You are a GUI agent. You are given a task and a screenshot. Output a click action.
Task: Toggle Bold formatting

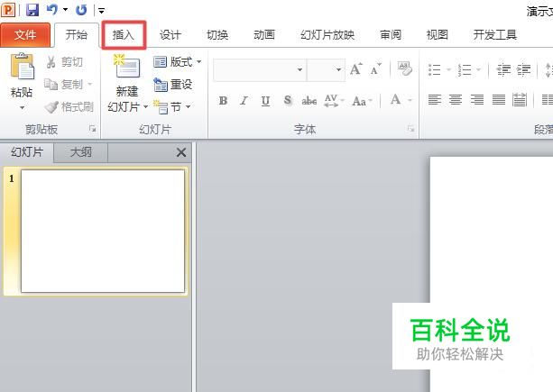(223, 101)
